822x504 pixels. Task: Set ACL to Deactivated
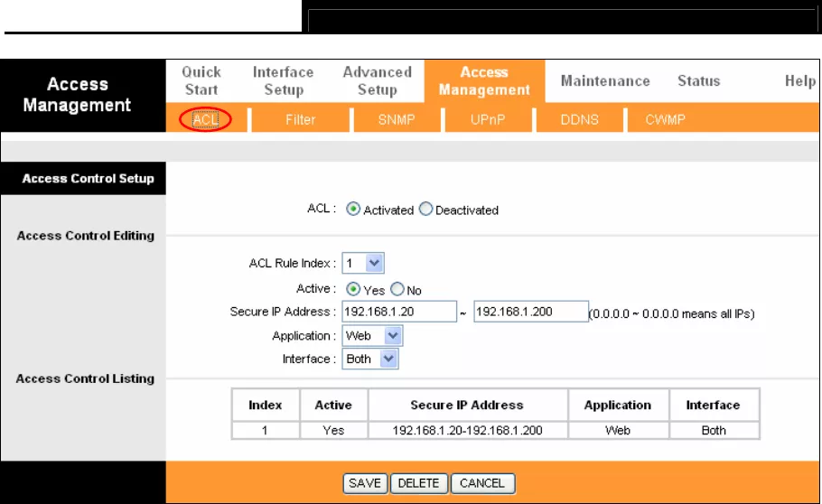(x=425, y=210)
